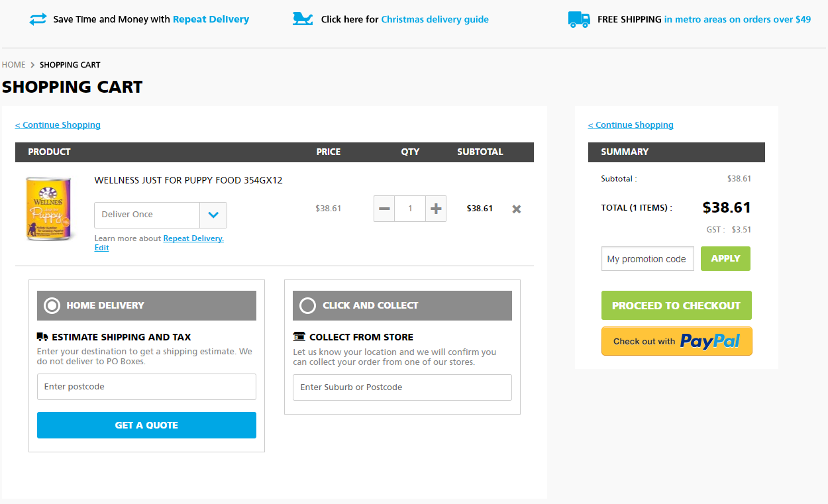Click the bold row subtotal $38.61
Image resolution: width=828 pixels, height=504 pixels.
click(480, 209)
